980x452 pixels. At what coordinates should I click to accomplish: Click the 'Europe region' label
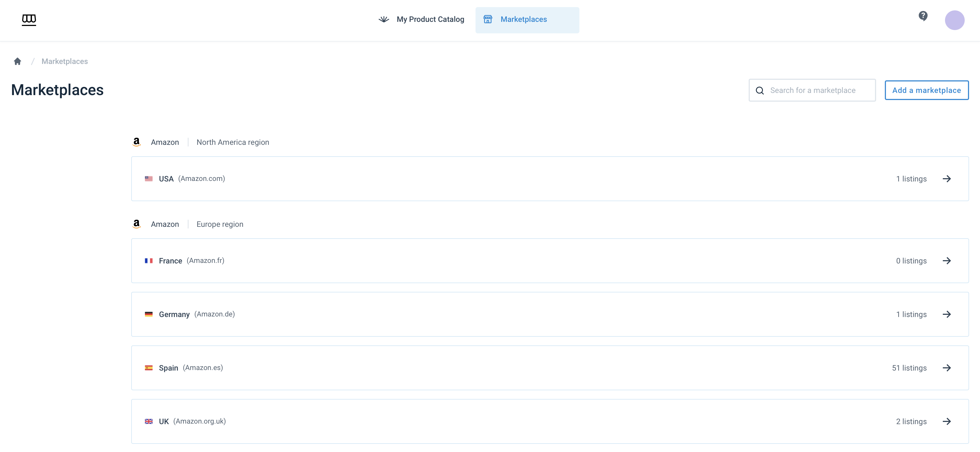point(220,224)
